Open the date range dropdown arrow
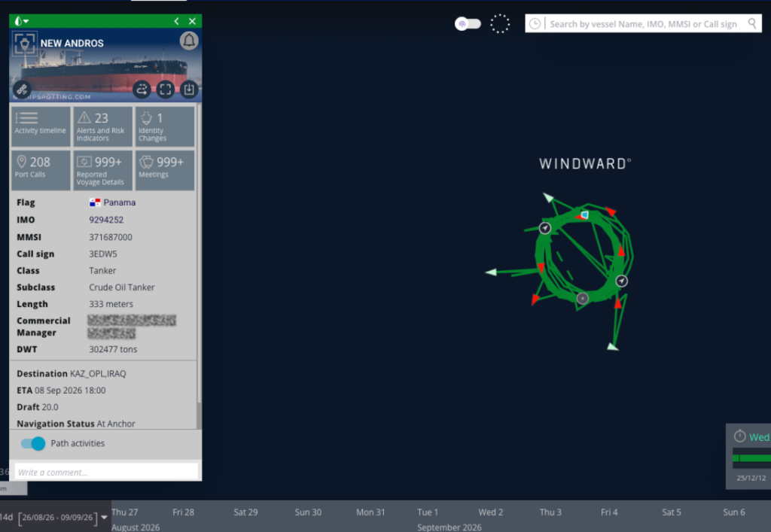This screenshot has width=771, height=532. click(104, 517)
